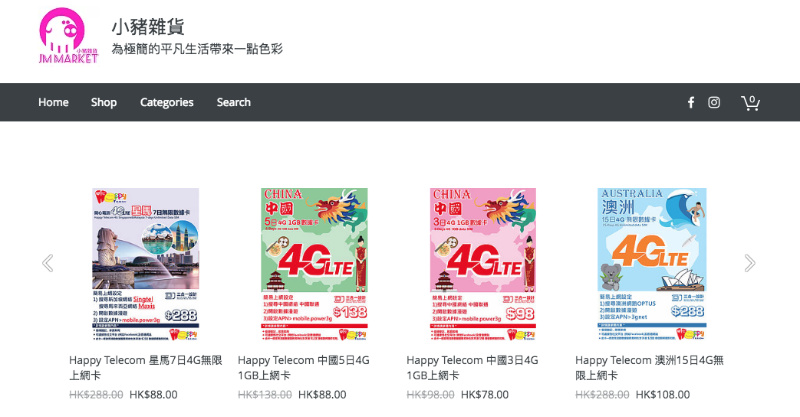Open the Search menu item
800x417 pixels.
tap(234, 102)
